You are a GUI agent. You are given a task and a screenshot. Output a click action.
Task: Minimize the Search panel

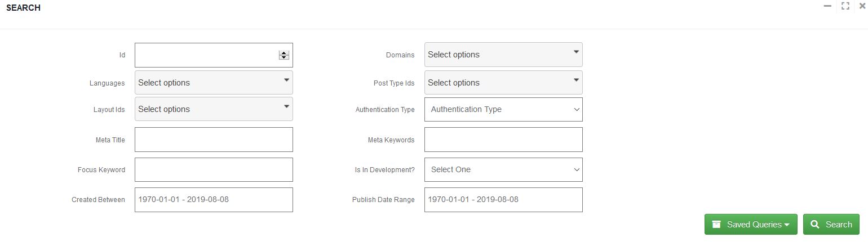[x=827, y=6]
